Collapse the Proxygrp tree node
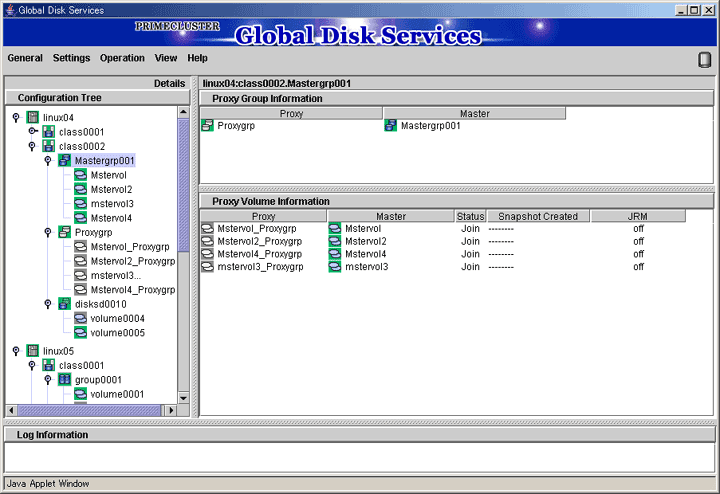720x494 pixels. click(48, 232)
